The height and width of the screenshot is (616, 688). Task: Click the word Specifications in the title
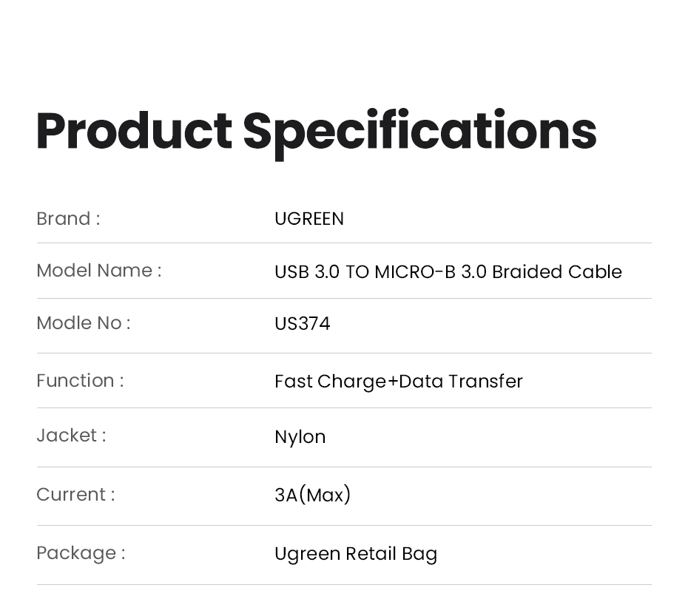pos(420,133)
